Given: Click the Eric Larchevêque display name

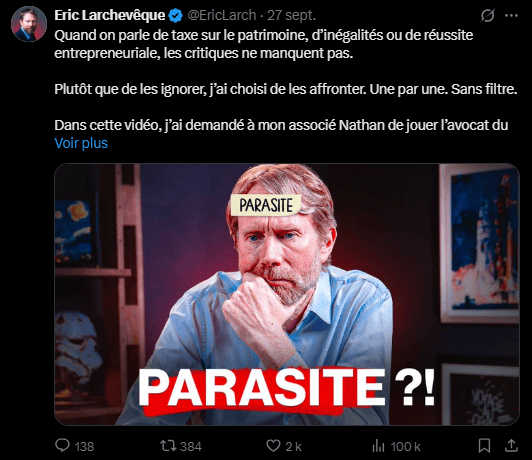Looking at the screenshot, I should (110, 16).
